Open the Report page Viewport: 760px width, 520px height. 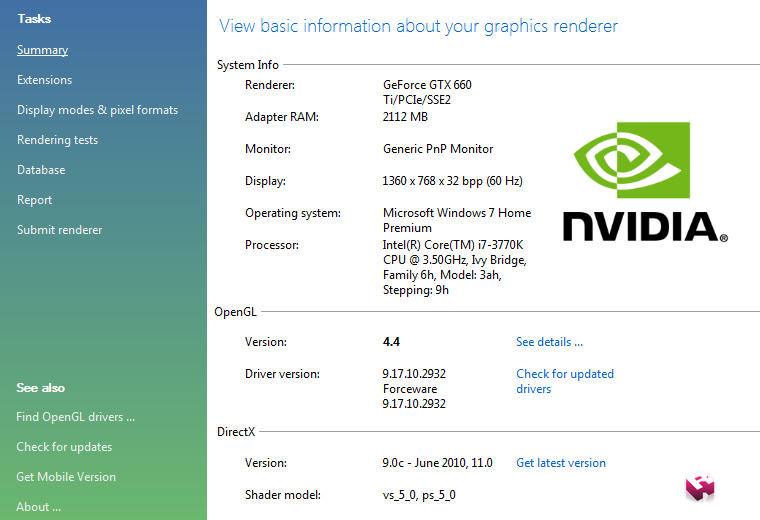point(34,200)
